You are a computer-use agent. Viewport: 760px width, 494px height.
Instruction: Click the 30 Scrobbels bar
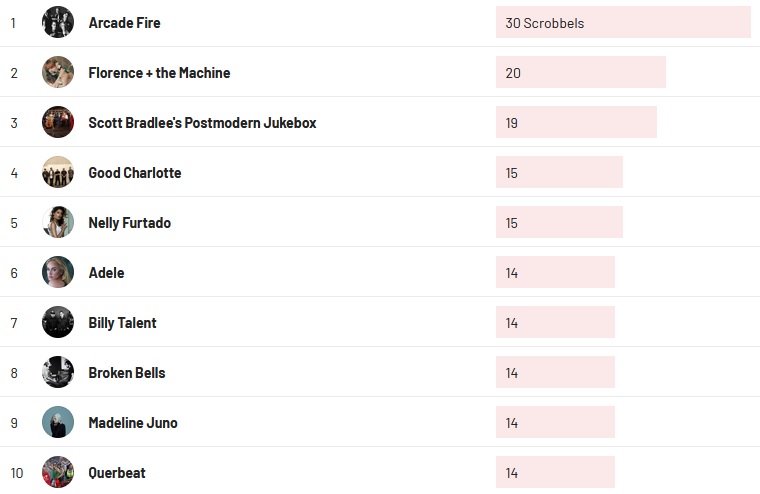623,22
